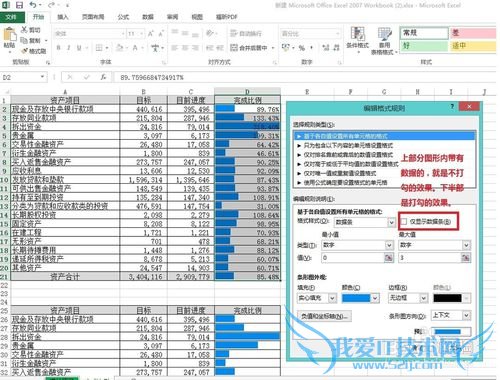Toggle Italic formatting
This screenshot has width=500, height=380.
(69, 48)
